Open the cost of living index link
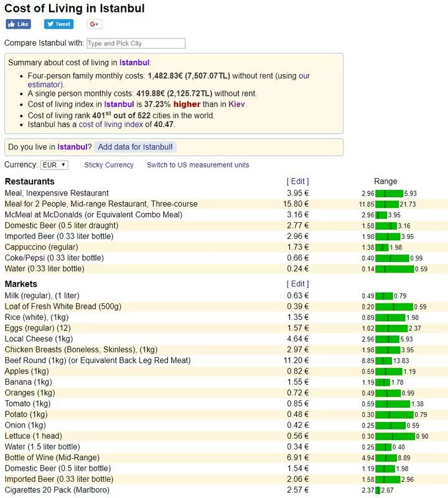The height and width of the screenshot is (498, 448). click(x=111, y=125)
